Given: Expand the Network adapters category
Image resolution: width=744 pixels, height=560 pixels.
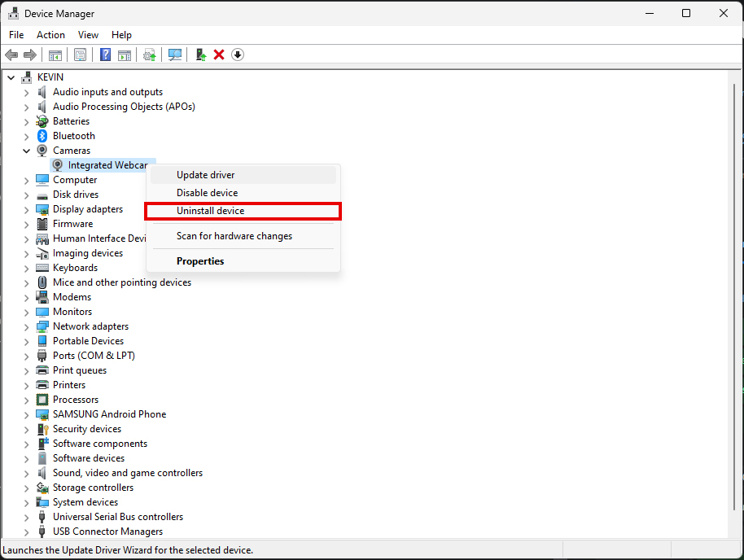Looking at the screenshot, I should coord(26,326).
